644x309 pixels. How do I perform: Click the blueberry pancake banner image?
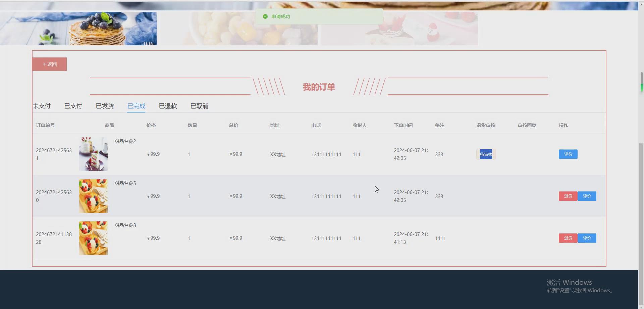tap(78, 29)
